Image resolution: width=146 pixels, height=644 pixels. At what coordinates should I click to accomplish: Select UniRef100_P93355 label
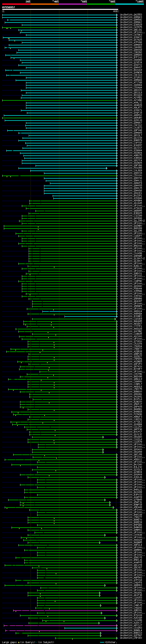(131, 168)
